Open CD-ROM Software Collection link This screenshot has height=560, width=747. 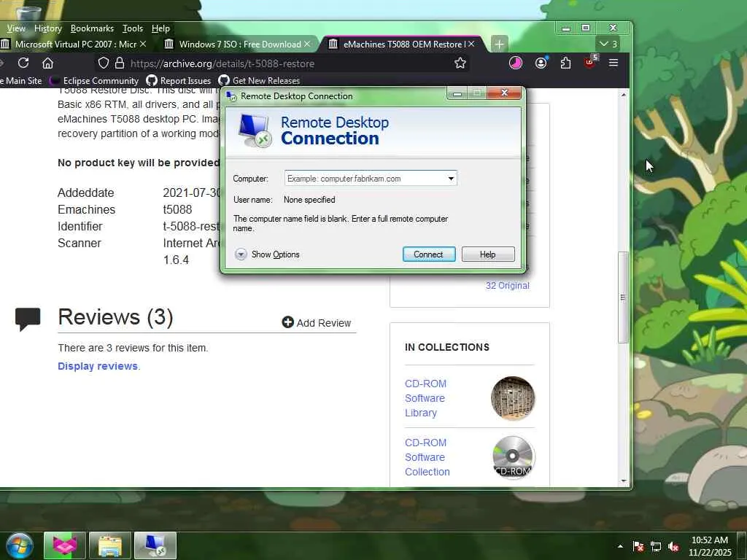point(427,457)
